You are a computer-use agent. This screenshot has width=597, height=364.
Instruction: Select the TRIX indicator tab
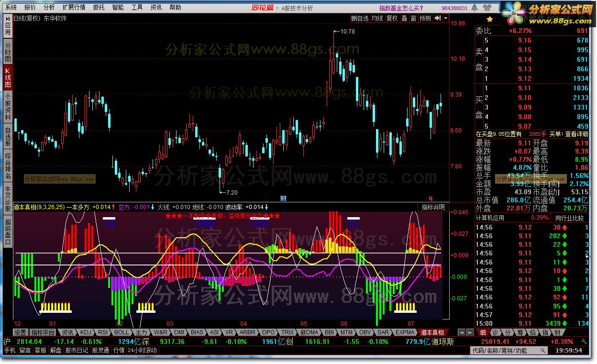287,332
